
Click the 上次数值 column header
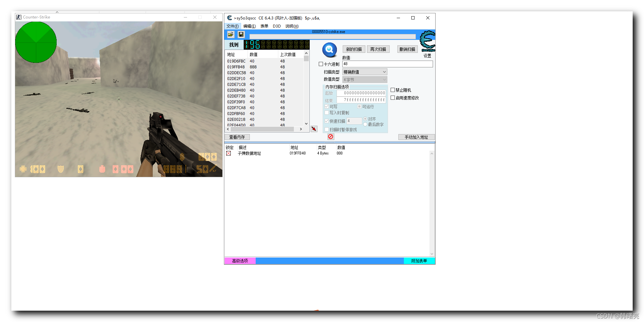288,55
